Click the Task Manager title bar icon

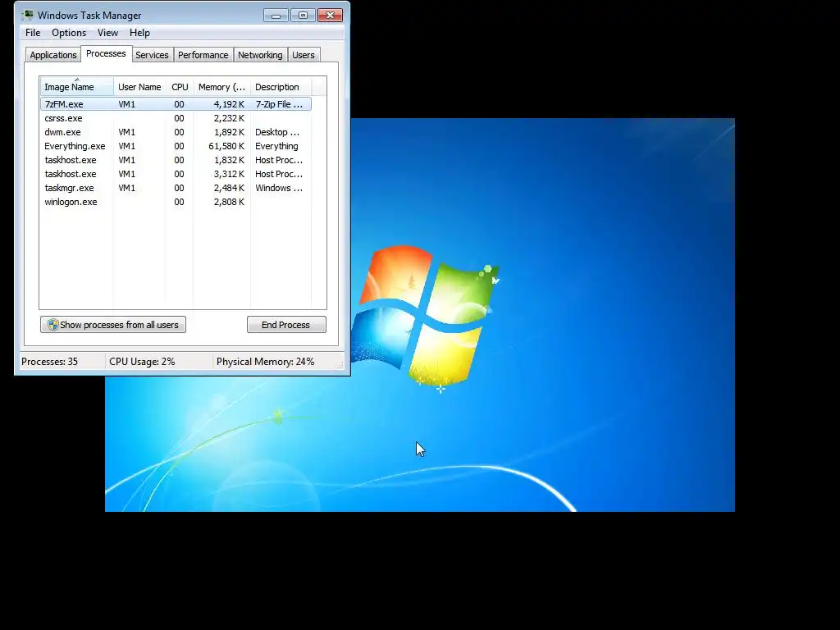[27, 15]
